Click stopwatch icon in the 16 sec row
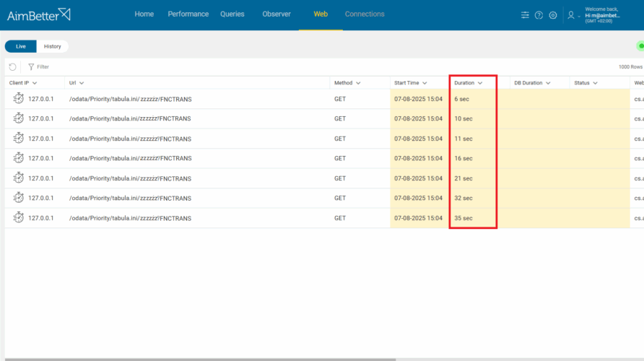This screenshot has width=644, height=361. click(x=18, y=158)
